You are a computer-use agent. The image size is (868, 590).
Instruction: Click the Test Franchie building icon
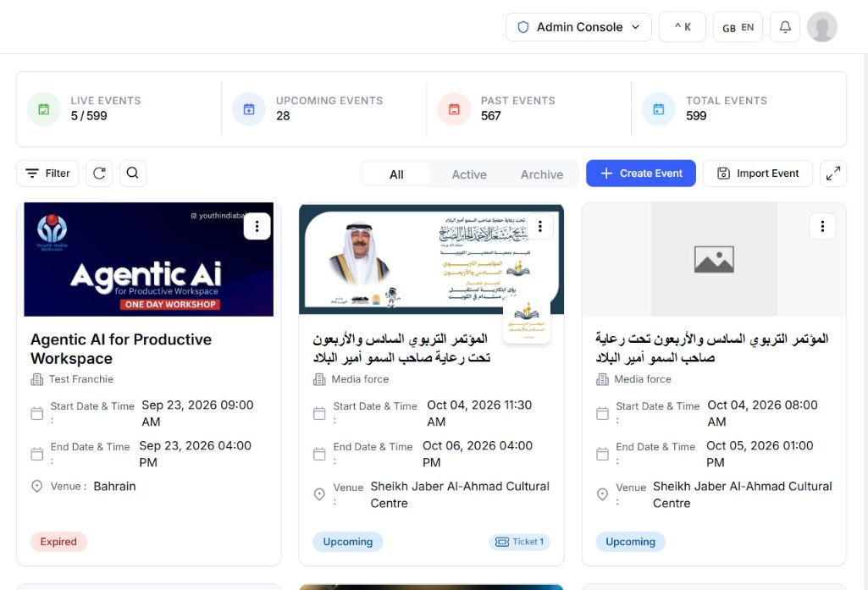point(37,379)
